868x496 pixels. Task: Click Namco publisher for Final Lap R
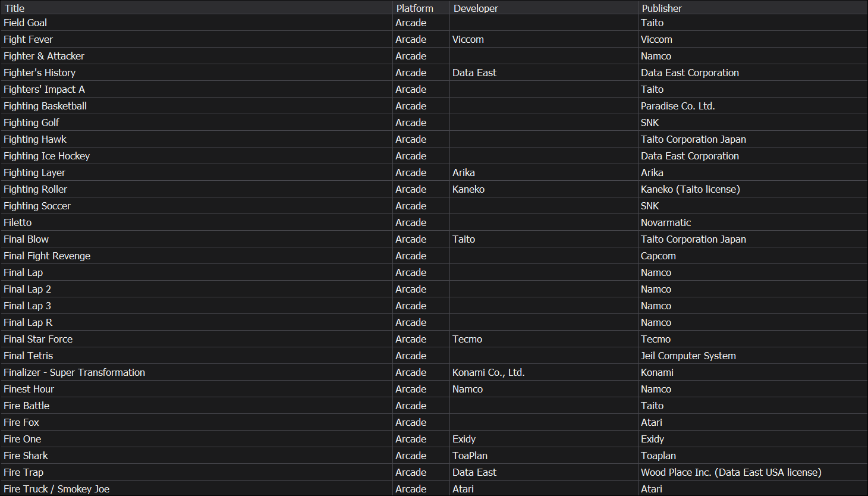coord(656,322)
